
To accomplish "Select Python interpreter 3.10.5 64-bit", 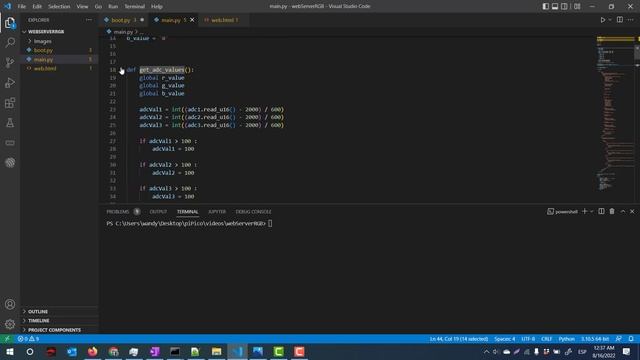I will [x=595, y=339].
